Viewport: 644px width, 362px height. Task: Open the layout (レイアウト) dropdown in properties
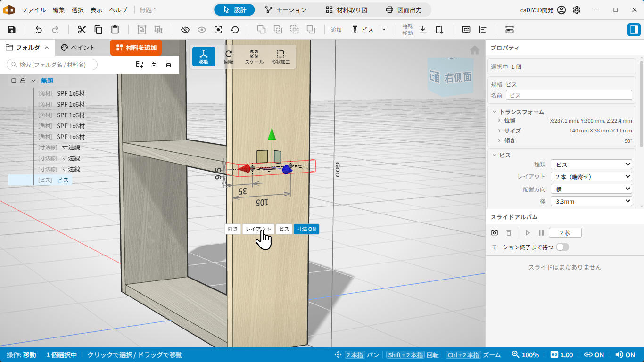(x=591, y=177)
